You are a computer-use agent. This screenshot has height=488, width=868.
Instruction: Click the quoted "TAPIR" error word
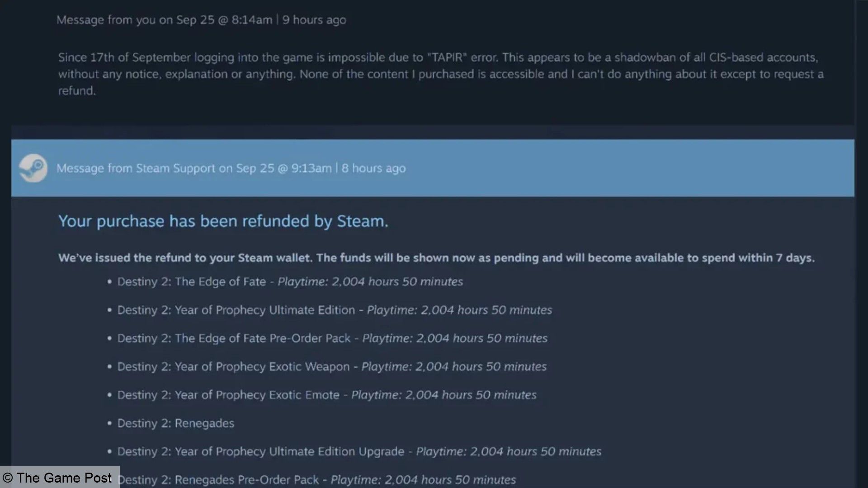click(447, 57)
